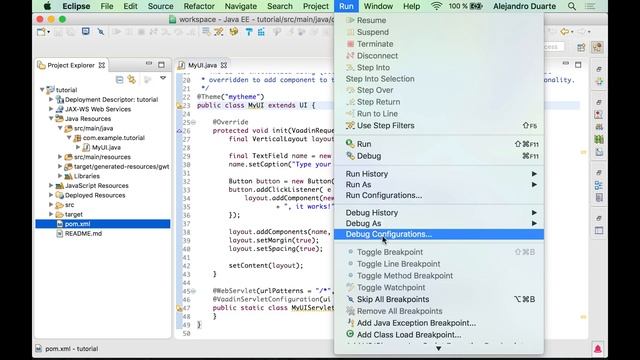
Task: Expand Deployment Descriptor: tutorial node
Action: (51, 99)
